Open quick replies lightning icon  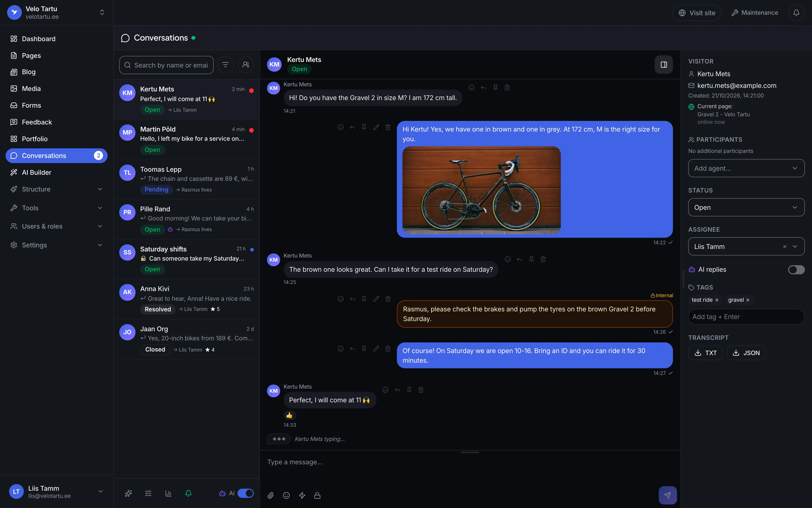(302, 495)
